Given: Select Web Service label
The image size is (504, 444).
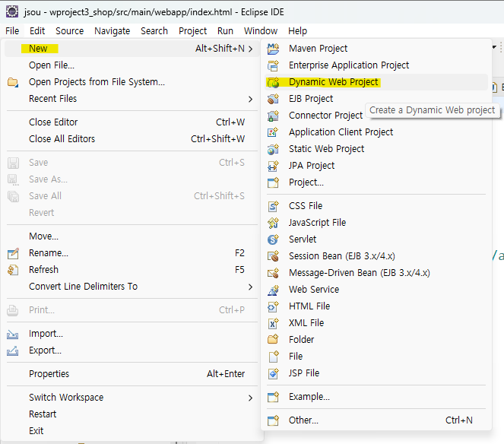Looking at the screenshot, I should coord(314,290).
